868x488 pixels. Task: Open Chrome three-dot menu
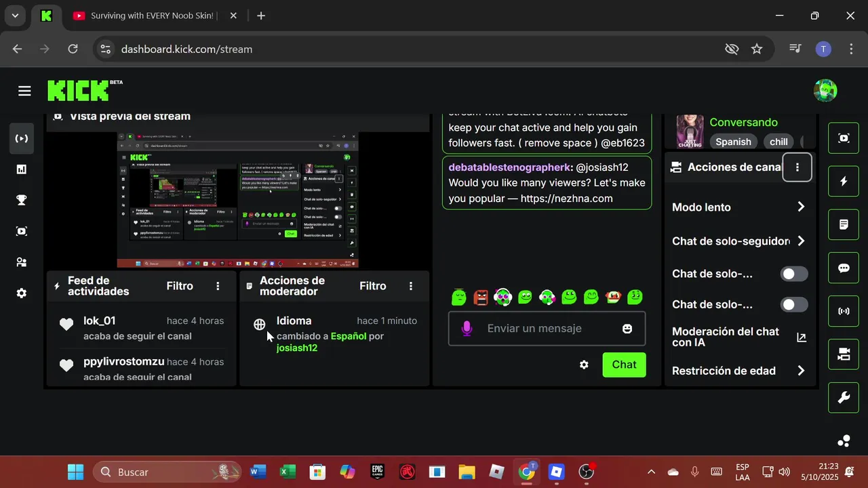click(x=851, y=49)
